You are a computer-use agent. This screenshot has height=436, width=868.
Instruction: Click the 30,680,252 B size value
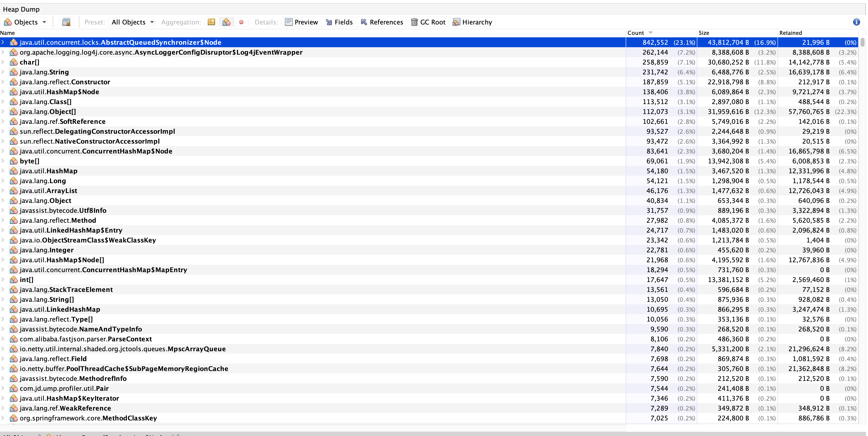729,62
